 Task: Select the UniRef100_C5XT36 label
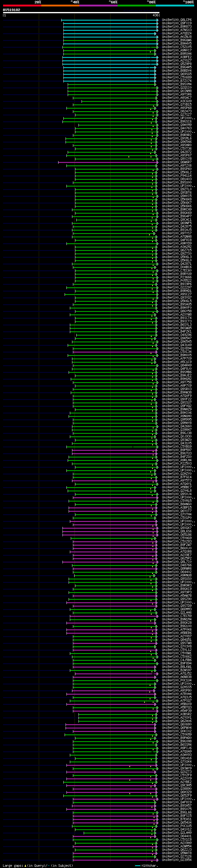point(177,149)
